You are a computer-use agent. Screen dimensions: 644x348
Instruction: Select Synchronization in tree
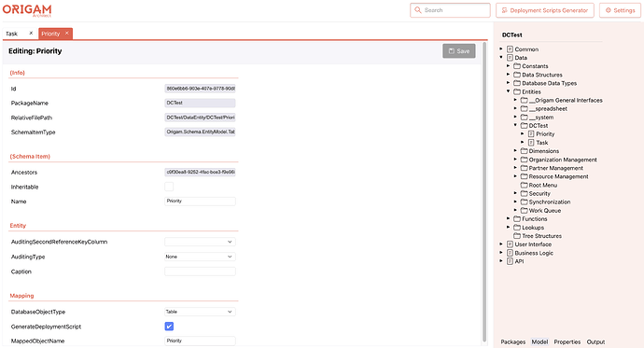(x=550, y=202)
